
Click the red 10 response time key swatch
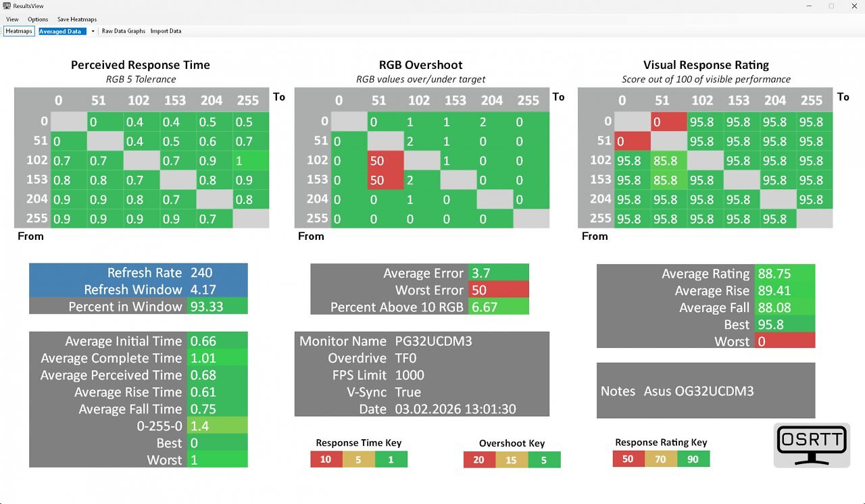point(326,459)
